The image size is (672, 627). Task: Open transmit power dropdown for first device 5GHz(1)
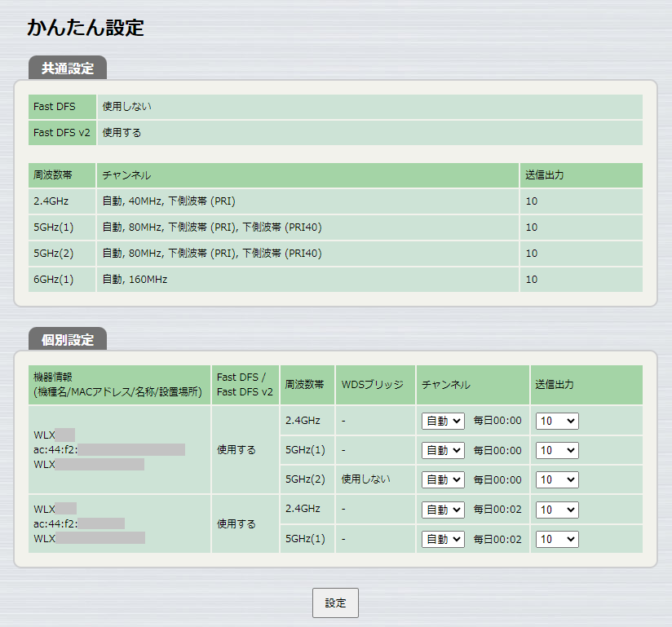557,450
